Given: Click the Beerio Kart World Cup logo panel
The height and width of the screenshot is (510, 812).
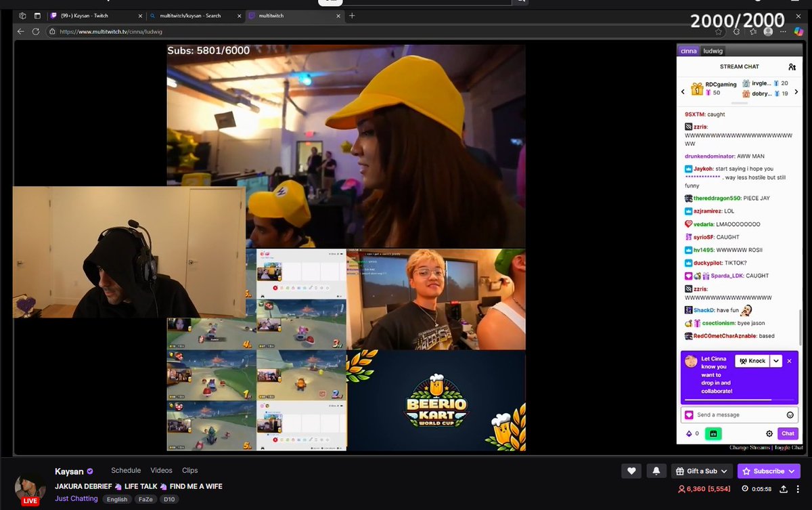Looking at the screenshot, I should (x=436, y=400).
